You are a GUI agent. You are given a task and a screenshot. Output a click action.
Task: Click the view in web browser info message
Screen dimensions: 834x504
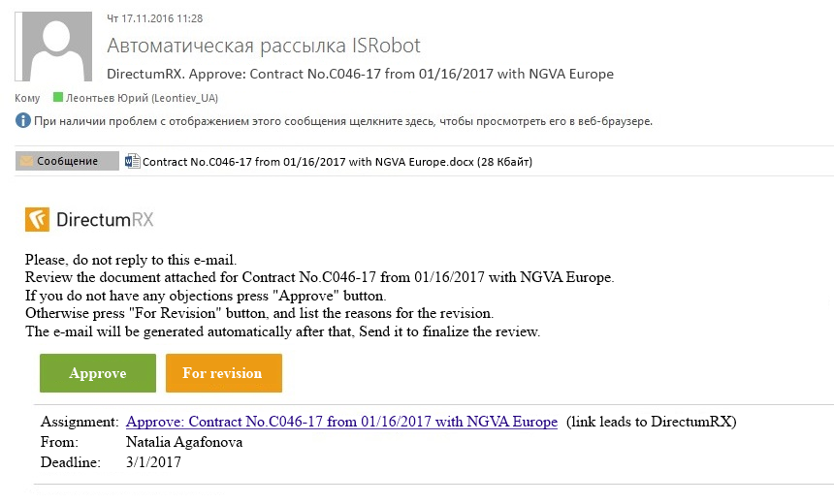coord(343,121)
